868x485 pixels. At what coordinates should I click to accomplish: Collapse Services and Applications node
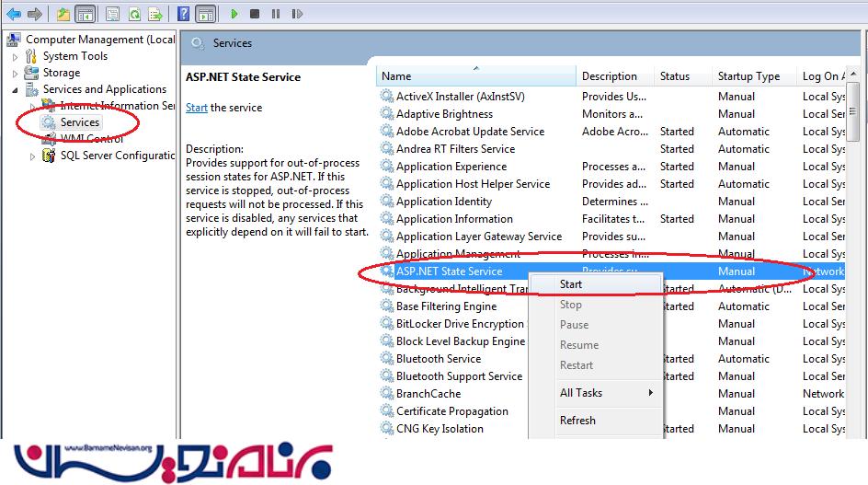pyautogui.click(x=15, y=90)
